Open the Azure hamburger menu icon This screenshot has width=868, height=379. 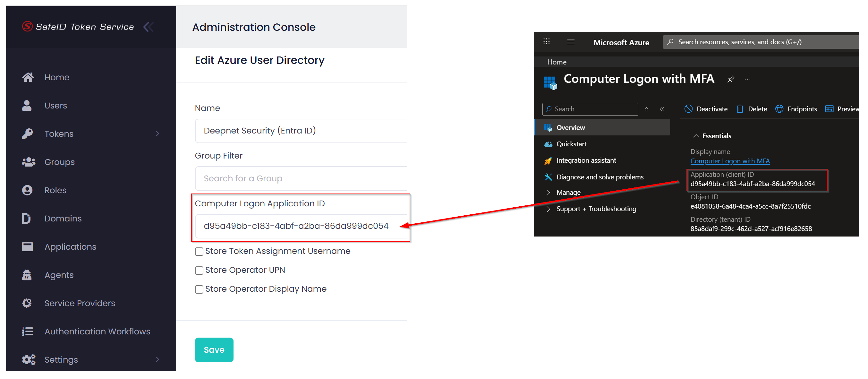pos(570,42)
